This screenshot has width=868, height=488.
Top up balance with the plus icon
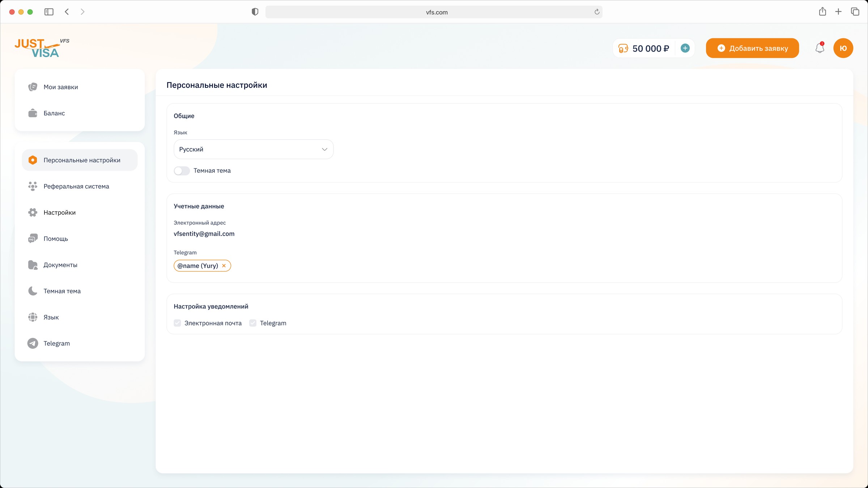685,48
